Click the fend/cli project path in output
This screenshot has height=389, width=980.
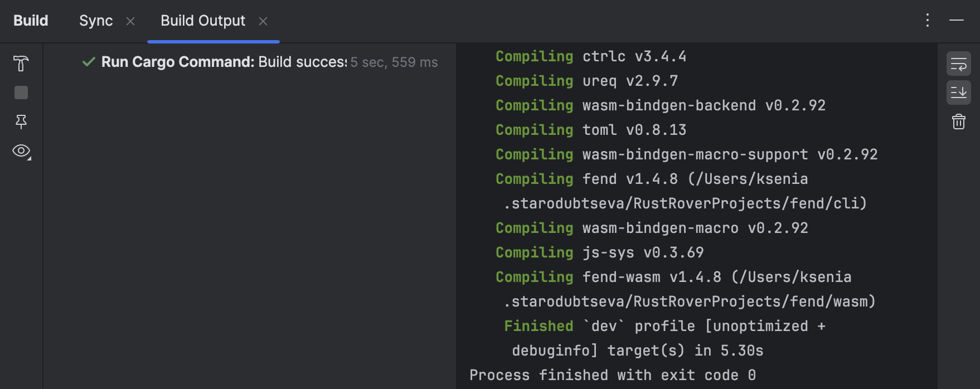(685, 203)
